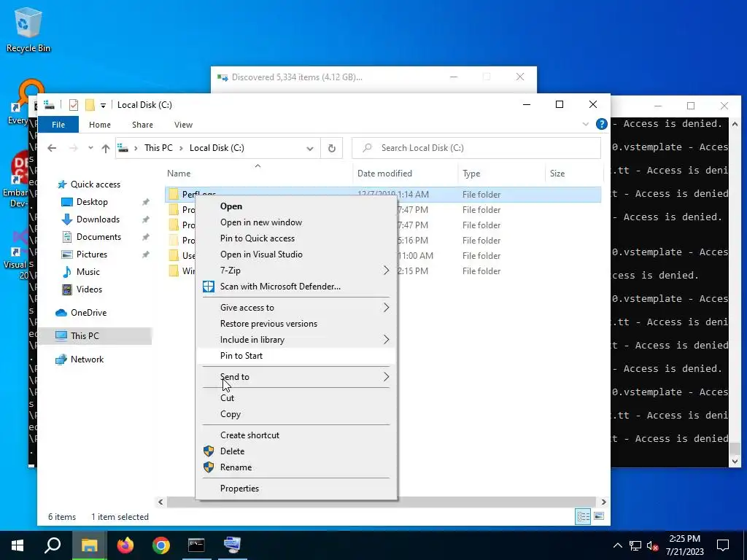Choose Rename from the context menu
This screenshot has height=560, width=747.
point(296,467)
